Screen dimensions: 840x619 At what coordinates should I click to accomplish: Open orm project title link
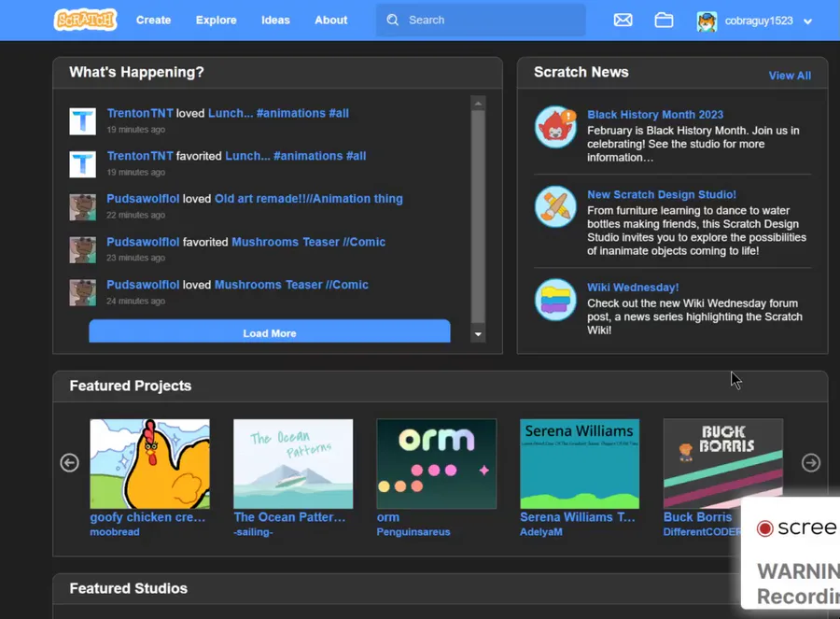[388, 517]
